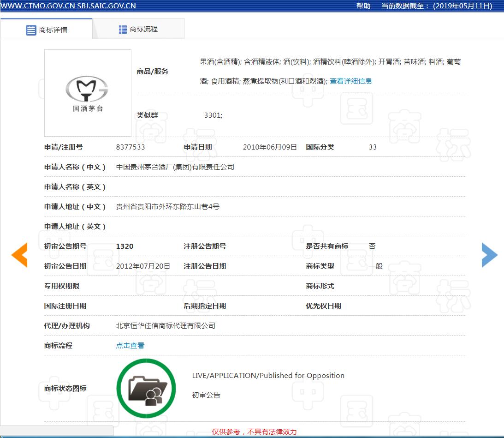Click the orange left navigation arrow
The height and width of the screenshot is (438, 504).
(19, 255)
